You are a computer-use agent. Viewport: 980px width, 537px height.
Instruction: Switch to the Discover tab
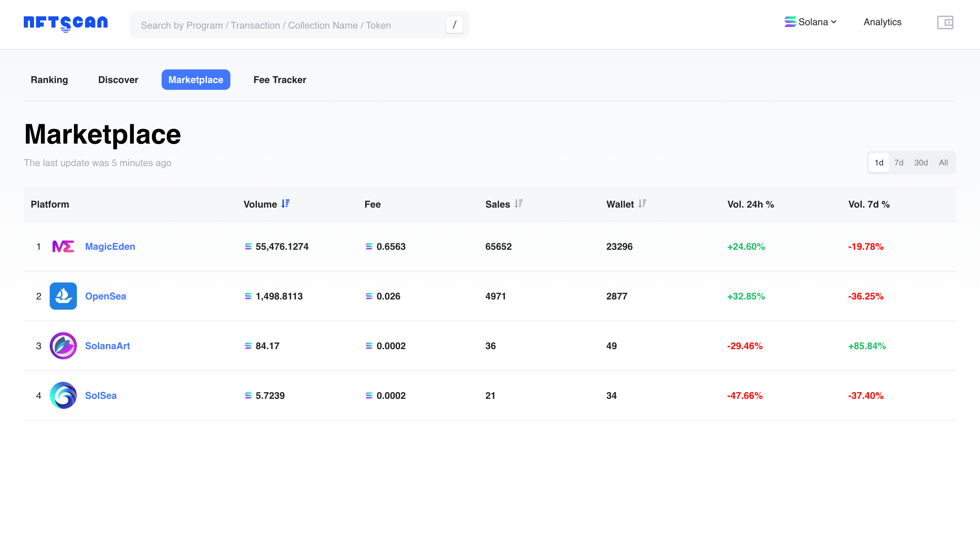(118, 80)
